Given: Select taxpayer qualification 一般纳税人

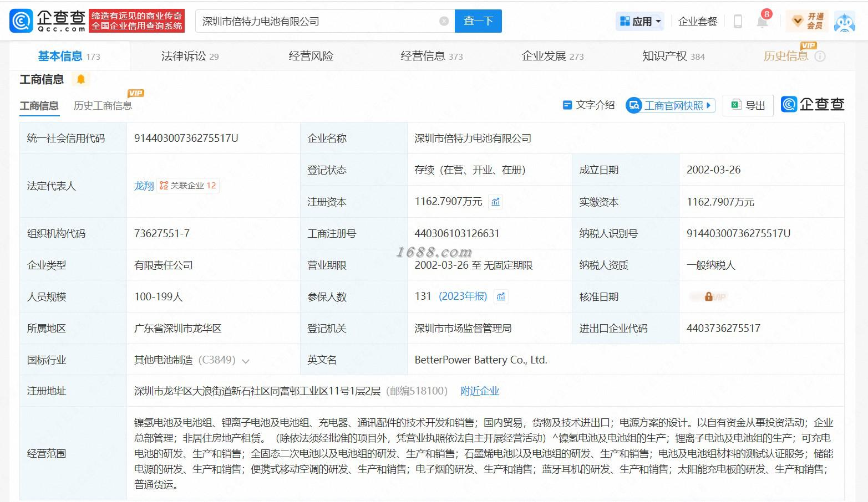Looking at the screenshot, I should (x=711, y=265).
